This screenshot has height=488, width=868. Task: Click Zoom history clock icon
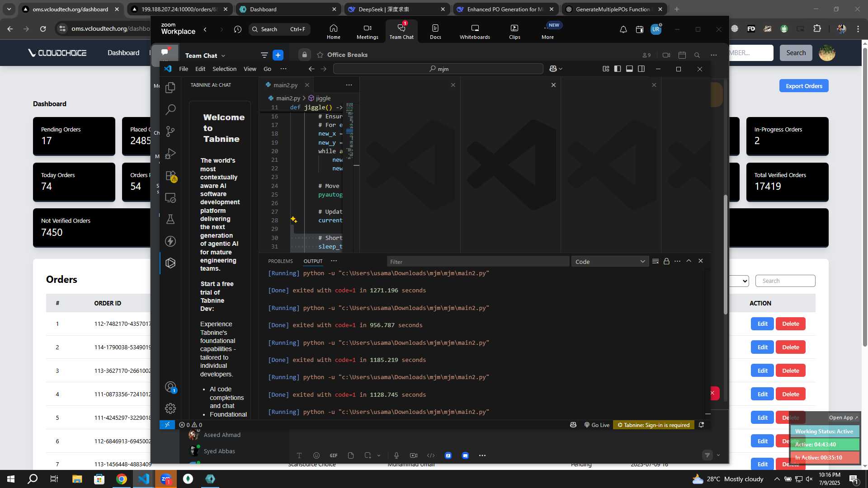point(238,29)
